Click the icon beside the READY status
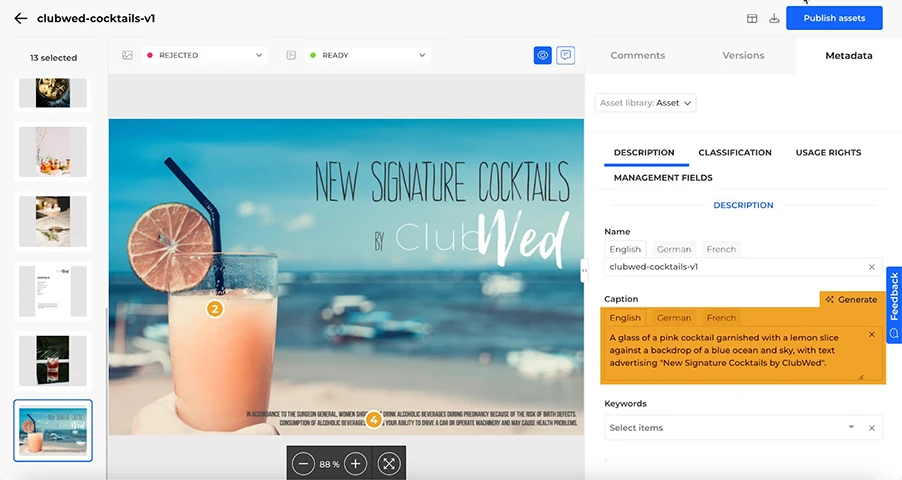 tap(291, 55)
